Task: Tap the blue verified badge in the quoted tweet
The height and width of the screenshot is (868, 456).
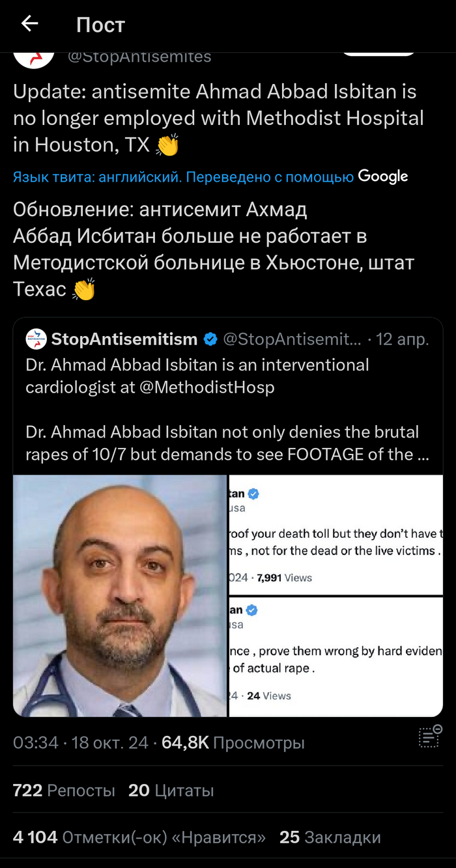Action: [210, 339]
